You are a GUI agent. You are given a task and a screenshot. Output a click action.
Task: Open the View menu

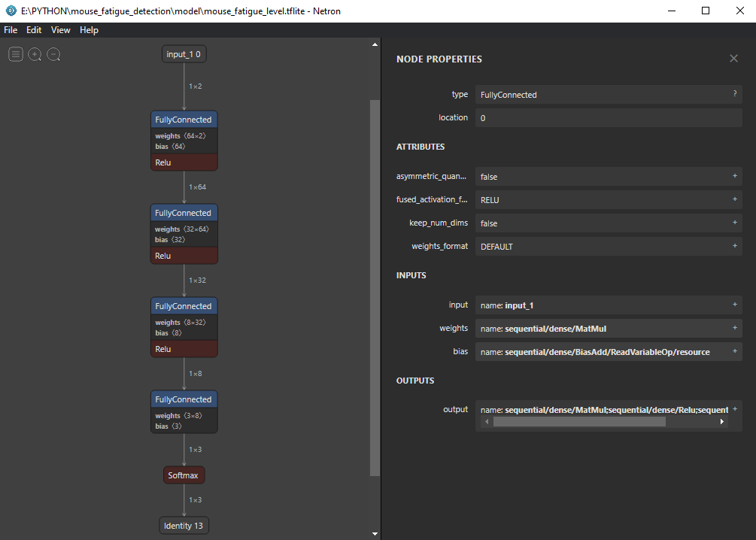pos(61,30)
